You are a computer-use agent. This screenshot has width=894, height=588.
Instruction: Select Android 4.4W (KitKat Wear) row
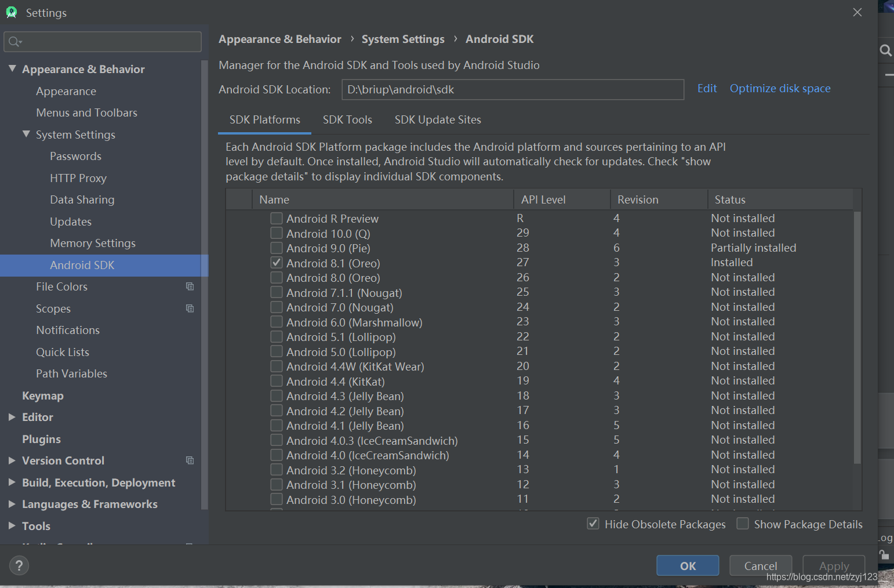pyautogui.click(x=539, y=366)
